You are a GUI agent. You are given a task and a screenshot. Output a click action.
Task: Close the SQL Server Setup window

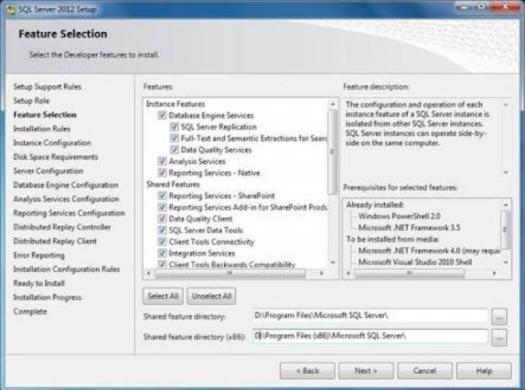coord(506,7)
